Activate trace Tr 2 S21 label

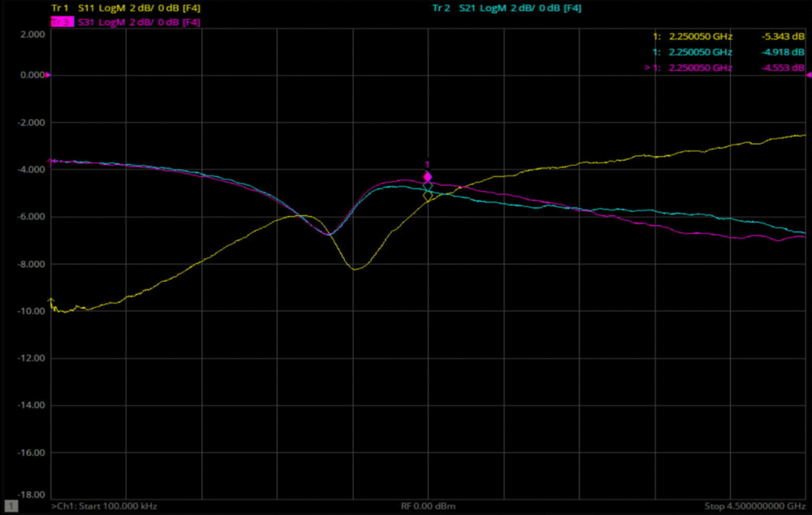coord(506,8)
